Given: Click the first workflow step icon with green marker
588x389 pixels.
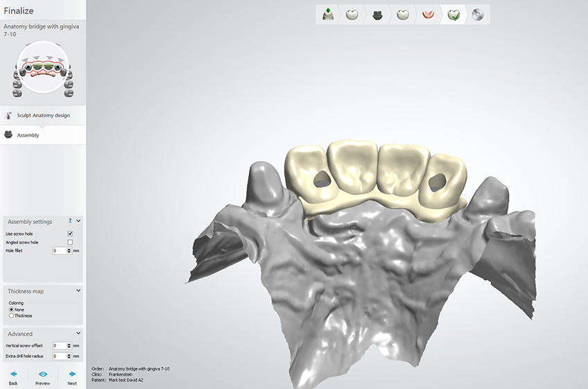Looking at the screenshot, I should pyautogui.click(x=327, y=15).
